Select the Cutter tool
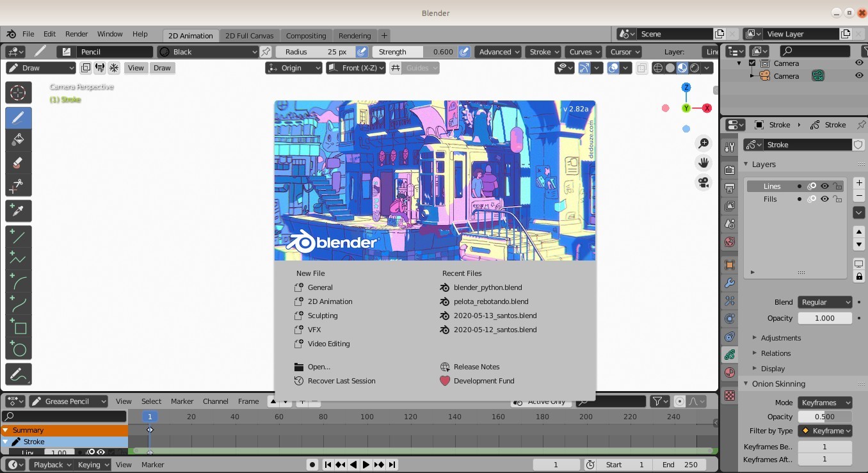 click(19, 186)
